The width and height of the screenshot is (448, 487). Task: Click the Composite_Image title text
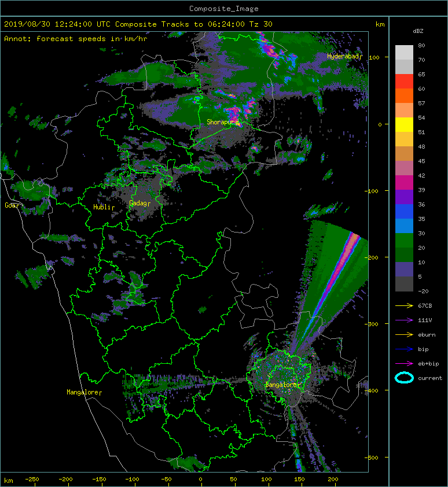point(224,9)
